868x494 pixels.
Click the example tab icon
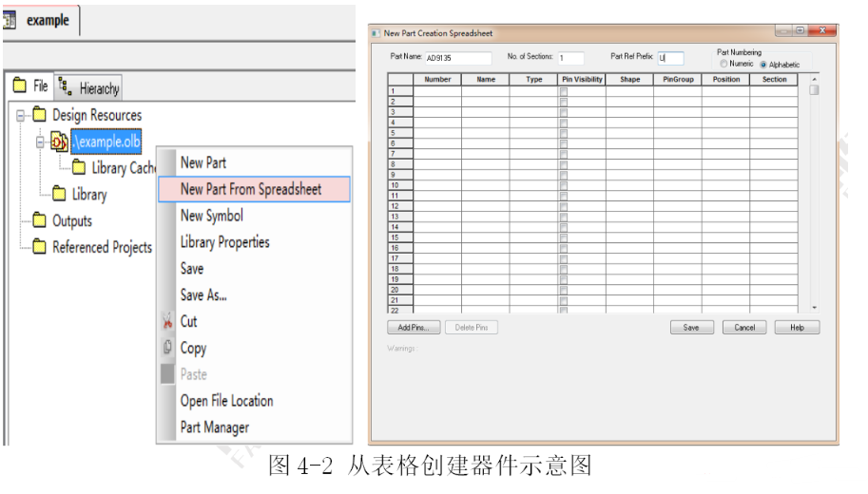(9, 21)
